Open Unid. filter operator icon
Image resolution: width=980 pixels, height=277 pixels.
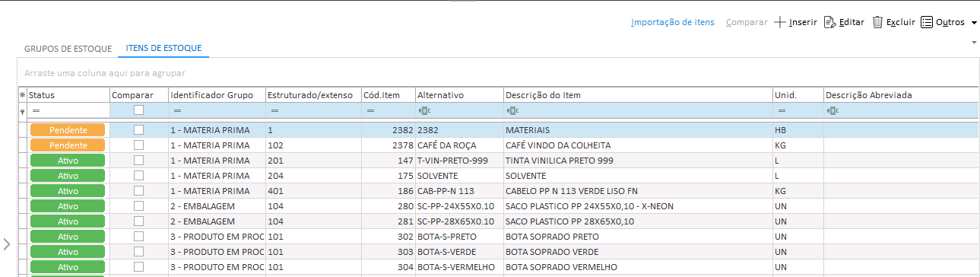pos(781,111)
